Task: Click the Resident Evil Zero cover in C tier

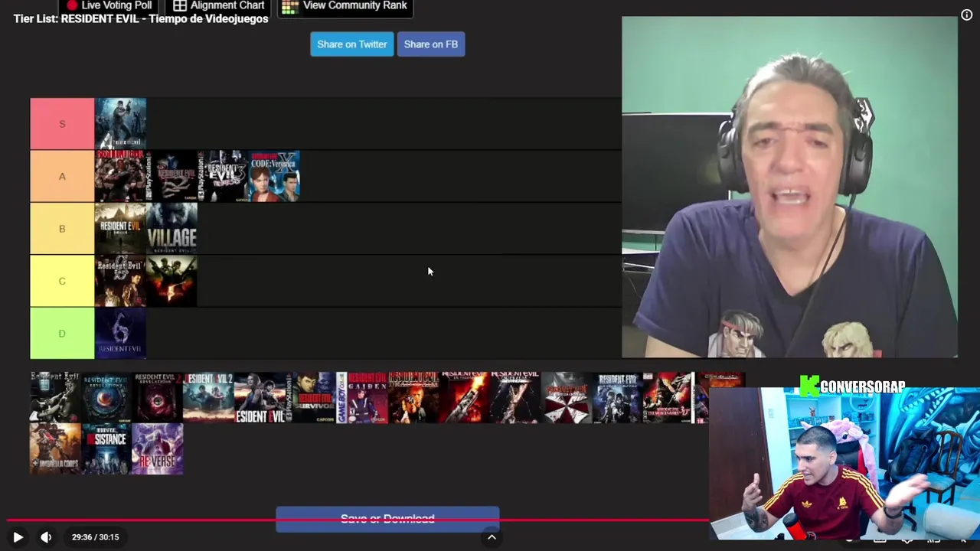Action: pos(120,281)
